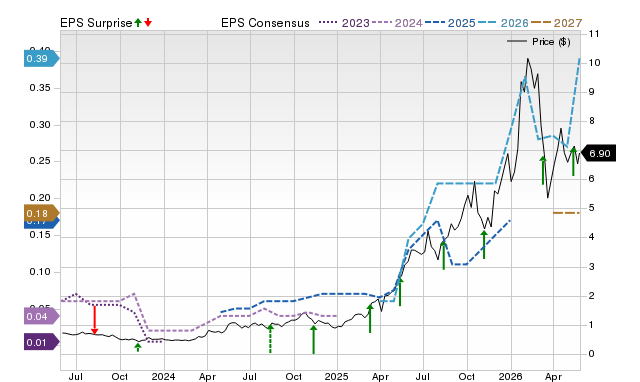Select the latest green surprise arrow near 6.90 tag
The height and width of the screenshot is (382, 640).
573,162
